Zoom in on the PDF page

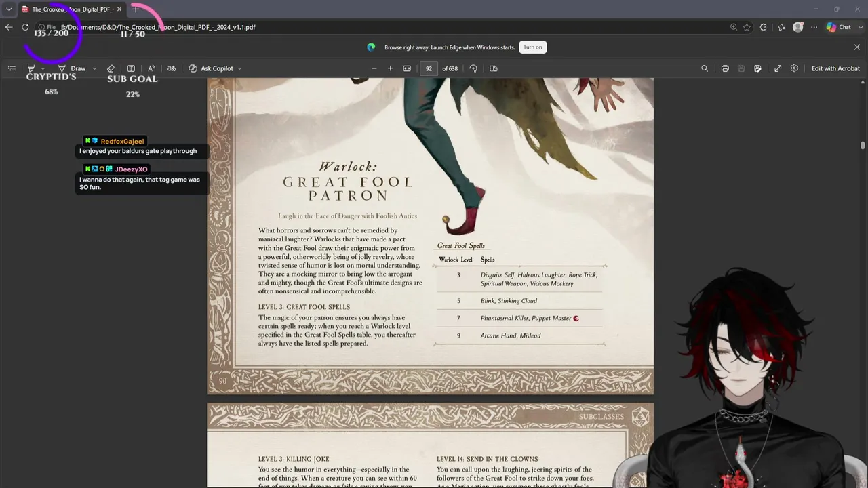(390, 68)
